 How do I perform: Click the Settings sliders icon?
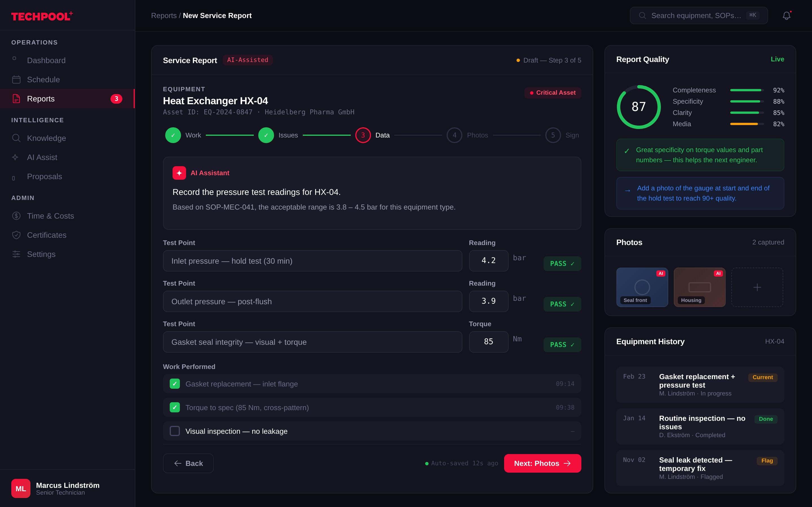pos(16,254)
